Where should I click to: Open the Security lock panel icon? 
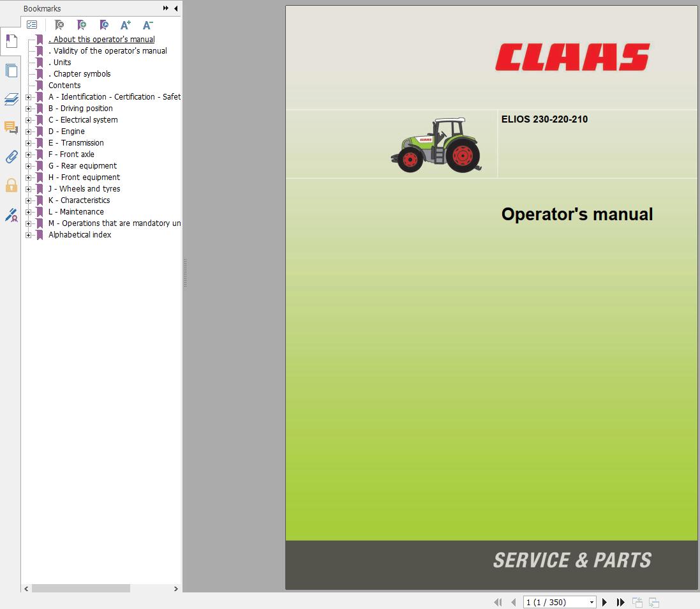tap(11, 185)
